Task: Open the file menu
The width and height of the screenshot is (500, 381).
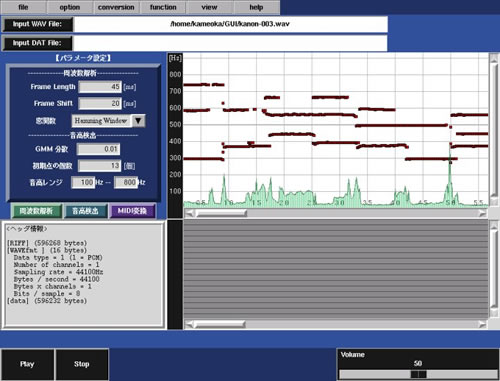Action: click(23, 7)
